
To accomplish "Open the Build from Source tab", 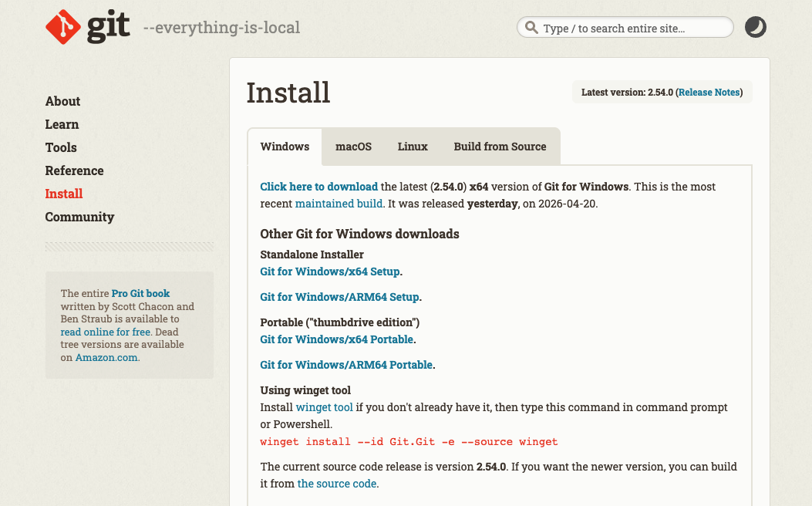I will (x=500, y=146).
